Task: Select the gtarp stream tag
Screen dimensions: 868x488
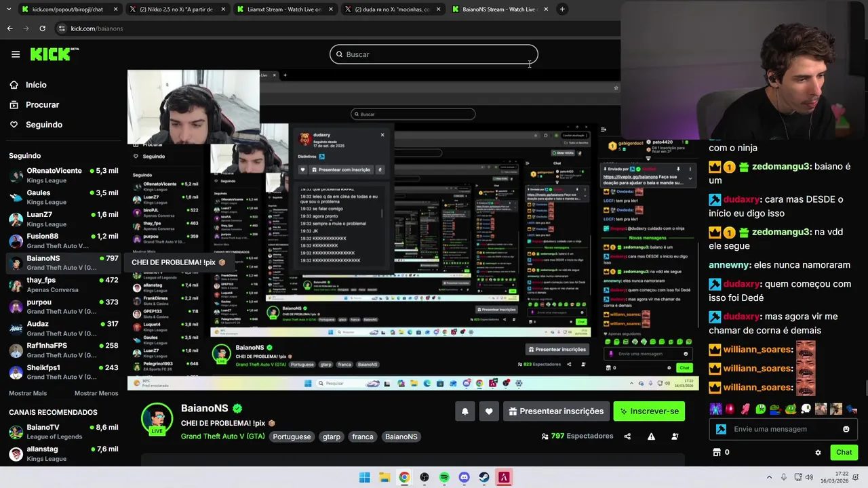Action: pos(332,436)
